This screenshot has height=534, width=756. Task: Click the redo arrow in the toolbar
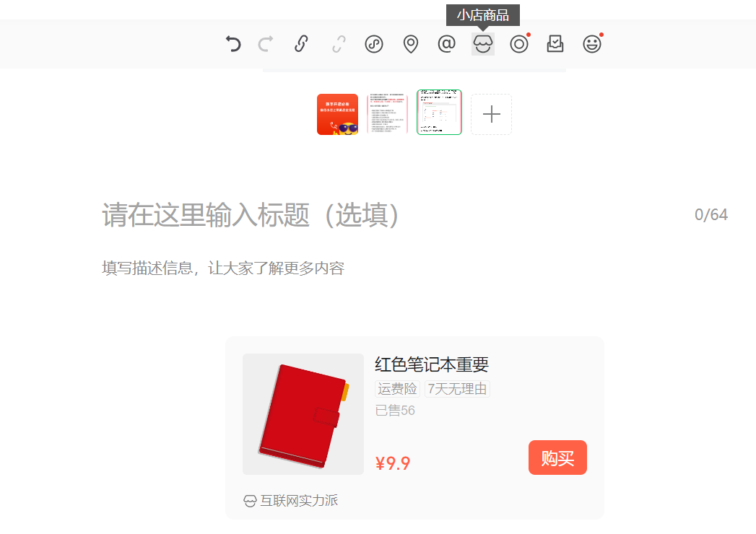(x=266, y=44)
